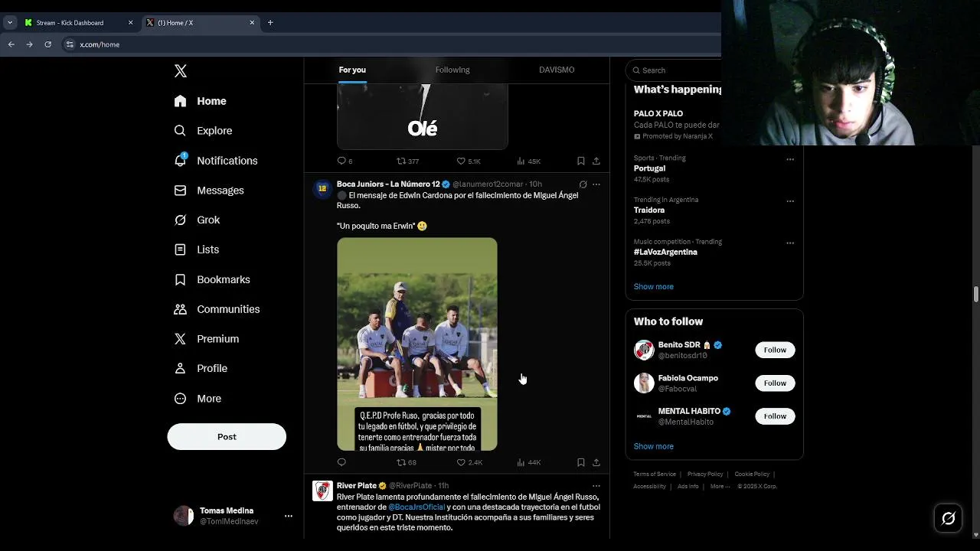Reload the page in the browser
This screenshot has height=551, width=980.
click(x=47, y=44)
